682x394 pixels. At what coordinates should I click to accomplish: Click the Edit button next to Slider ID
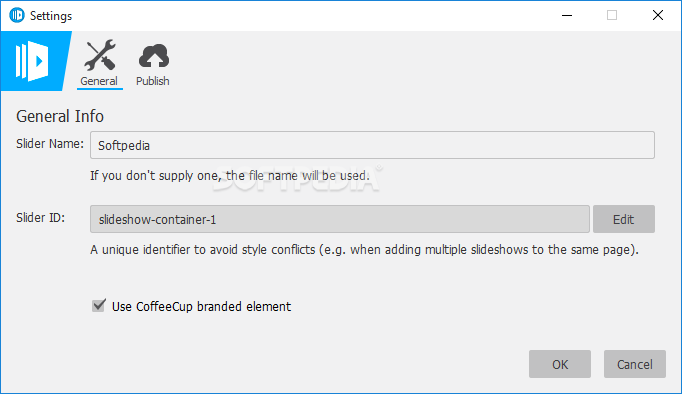pos(624,219)
